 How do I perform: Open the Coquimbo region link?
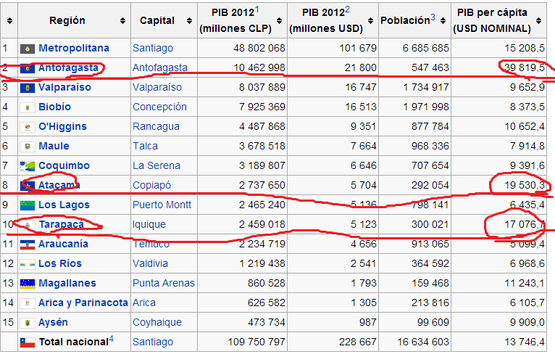point(64,166)
